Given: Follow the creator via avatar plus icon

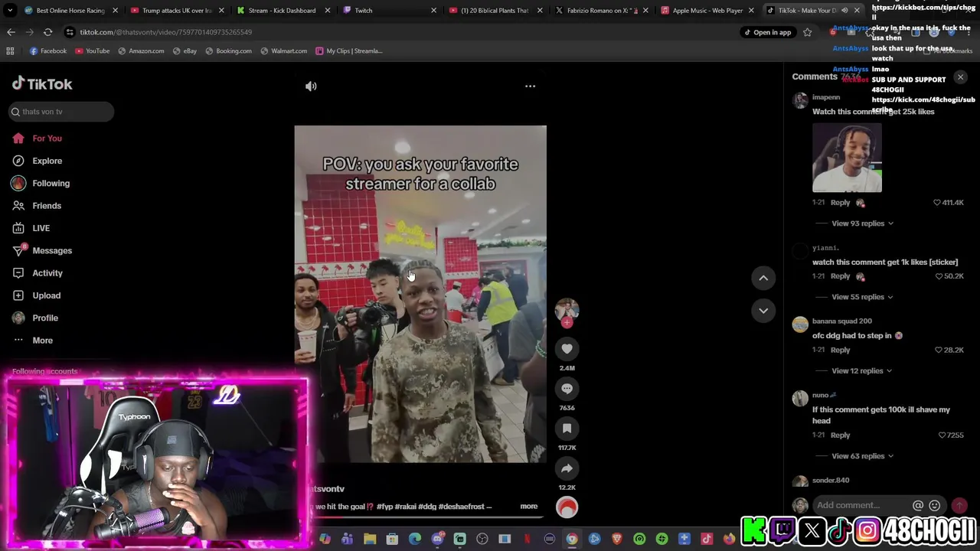Looking at the screenshot, I should click(567, 323).
